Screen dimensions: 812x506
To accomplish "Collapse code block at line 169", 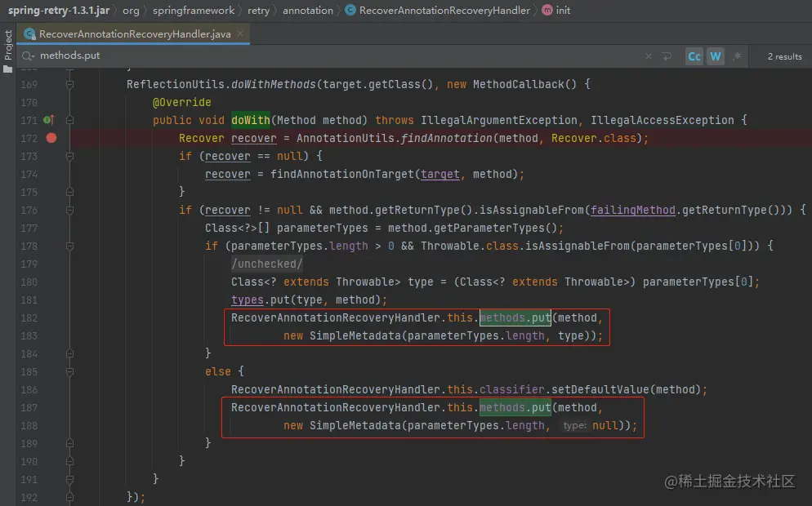I will click(x=69, y=84).
